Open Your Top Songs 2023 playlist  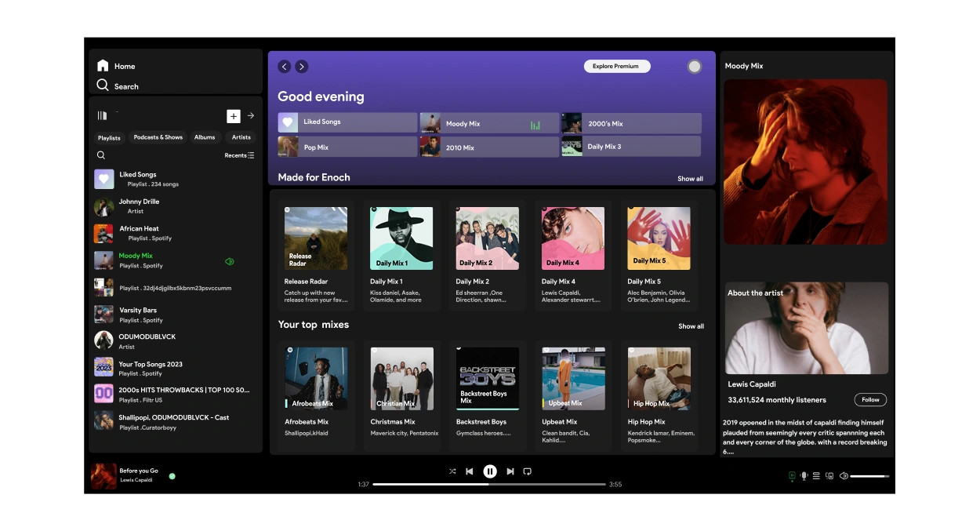click(x=175, y=369)
